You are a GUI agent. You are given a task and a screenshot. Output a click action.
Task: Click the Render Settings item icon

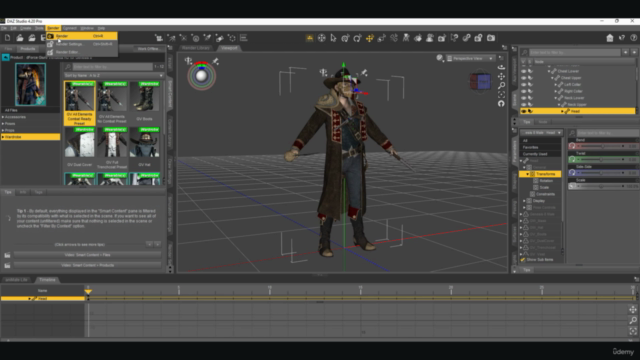50,44
